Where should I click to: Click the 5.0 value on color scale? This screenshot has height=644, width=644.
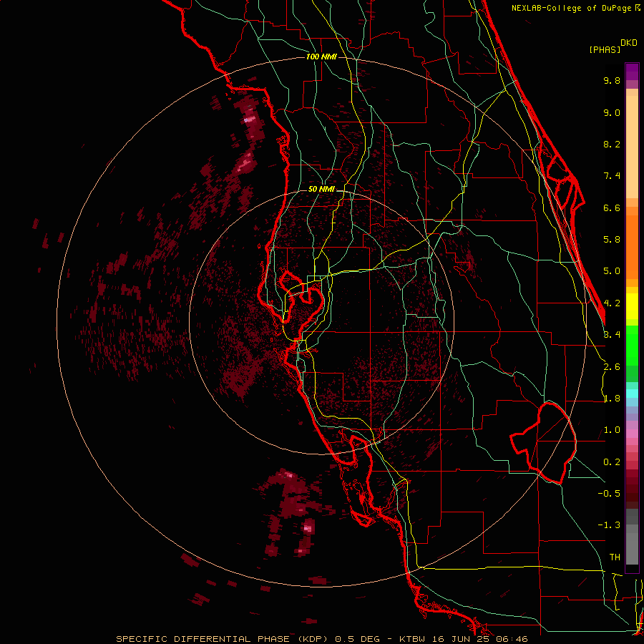point(612,271)
